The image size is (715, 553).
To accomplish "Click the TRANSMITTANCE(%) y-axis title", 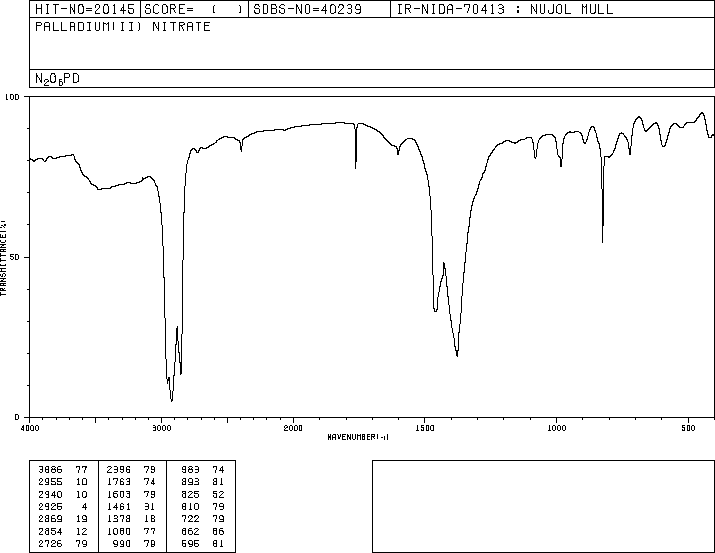I will [x=3, y=258].
